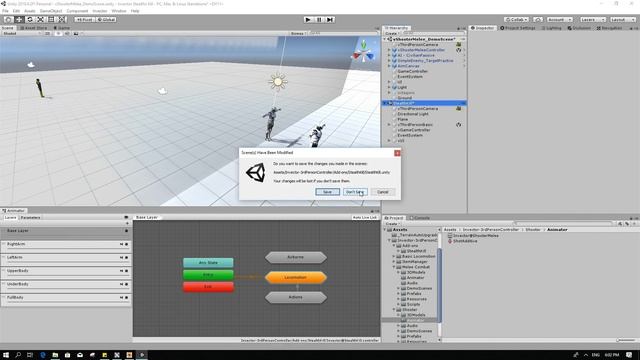640x360 pixels.
Task: Open the GameObject menu
Action: pos(51,11)
